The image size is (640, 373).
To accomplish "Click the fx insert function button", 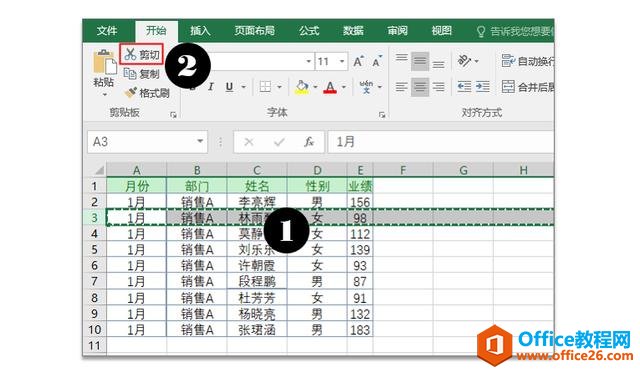I will point(309,142).
